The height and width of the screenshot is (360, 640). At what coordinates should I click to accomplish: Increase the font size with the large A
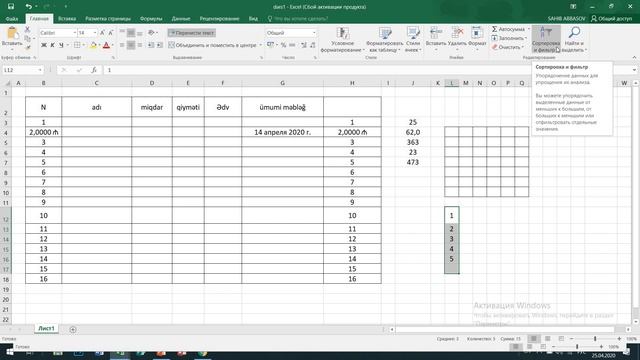click(x=102, y=33)
